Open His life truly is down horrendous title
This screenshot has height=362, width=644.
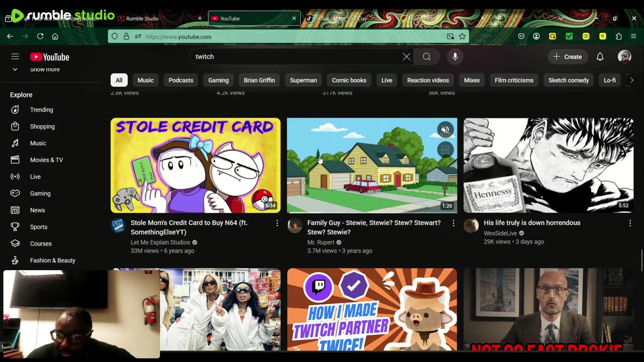[532, 223]
